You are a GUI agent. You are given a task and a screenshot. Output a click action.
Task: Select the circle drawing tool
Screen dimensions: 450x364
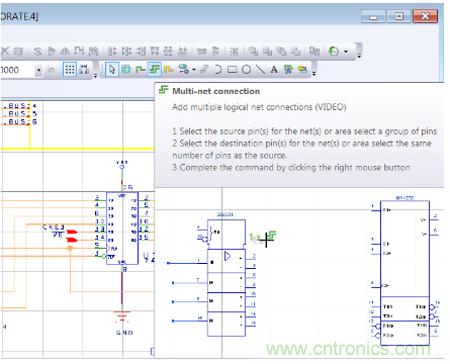pyautogui.click(x=246, y=69)
